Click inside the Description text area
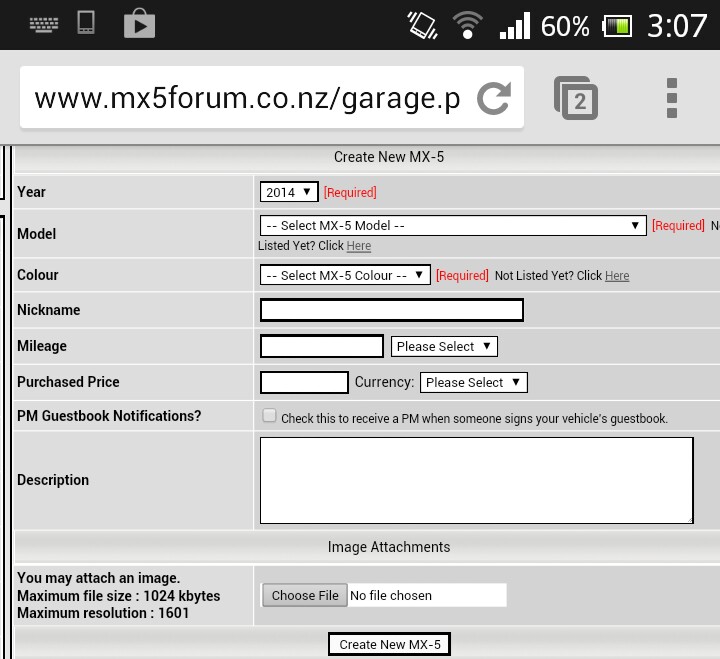 [x=476, y=480]
